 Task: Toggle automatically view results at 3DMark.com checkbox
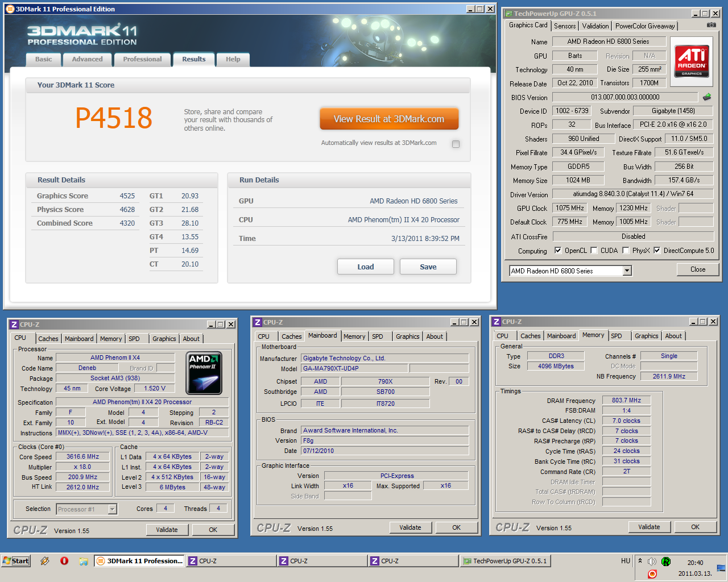point(456,144)
